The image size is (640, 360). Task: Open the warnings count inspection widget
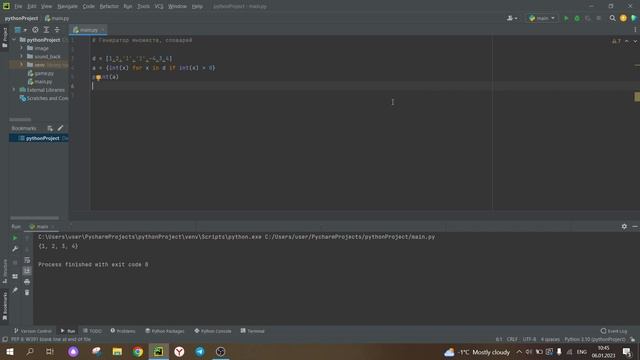pyautogui.click(x=616, y=41)
